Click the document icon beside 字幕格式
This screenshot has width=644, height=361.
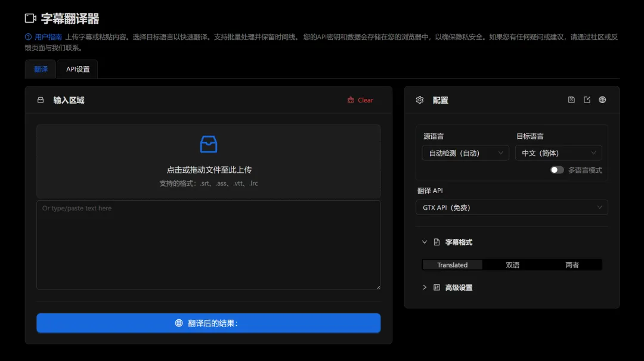[436, 242]
